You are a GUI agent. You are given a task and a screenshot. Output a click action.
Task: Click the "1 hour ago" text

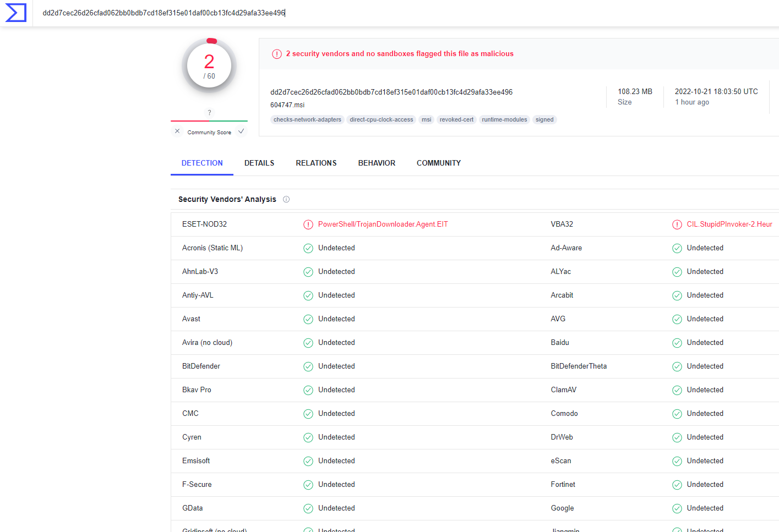tap(692, 102)
